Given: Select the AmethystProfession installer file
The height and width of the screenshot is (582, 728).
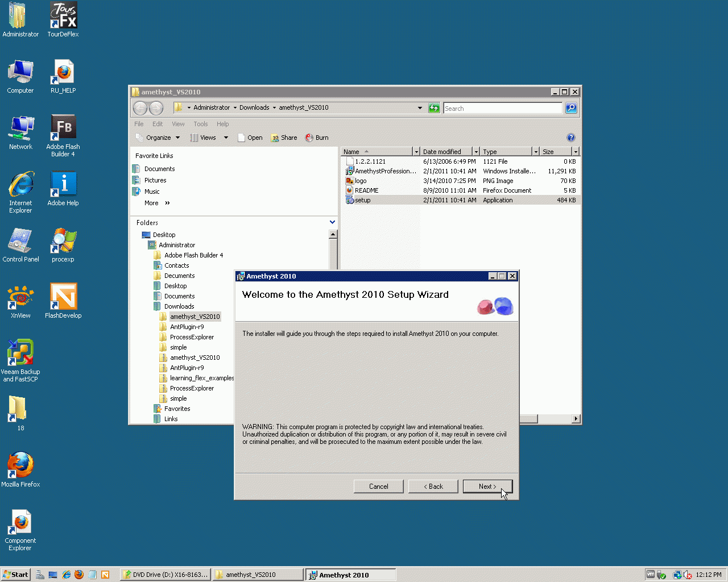Looking at the screenshot, I should coord(461,171).
